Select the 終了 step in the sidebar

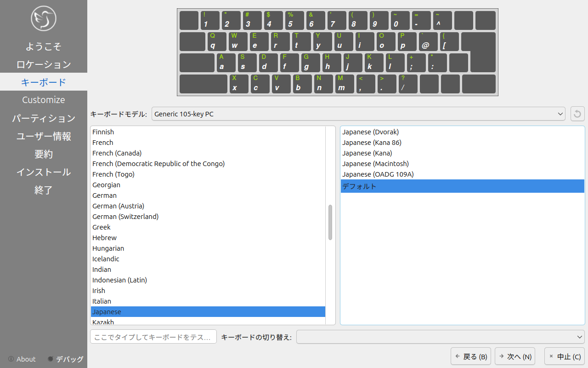44,190
